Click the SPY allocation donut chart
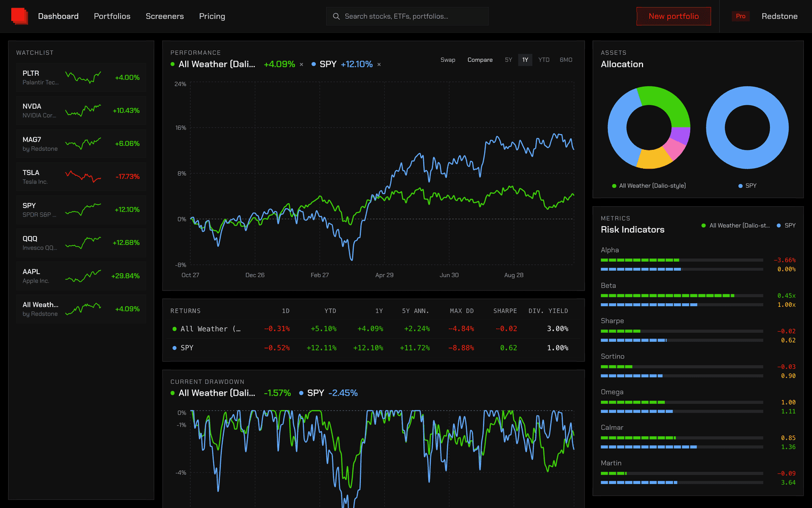The image size is (812, 508). click(x=748, y=128)
